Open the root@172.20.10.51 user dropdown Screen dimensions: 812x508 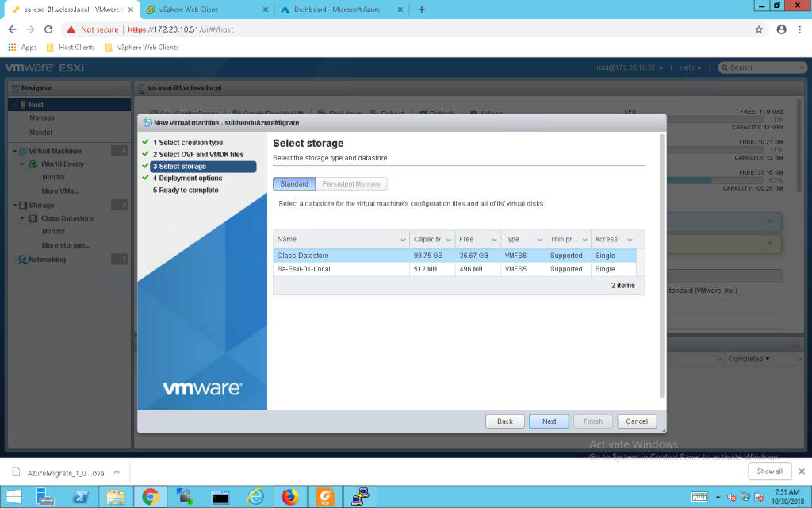(x=629, y=68)
